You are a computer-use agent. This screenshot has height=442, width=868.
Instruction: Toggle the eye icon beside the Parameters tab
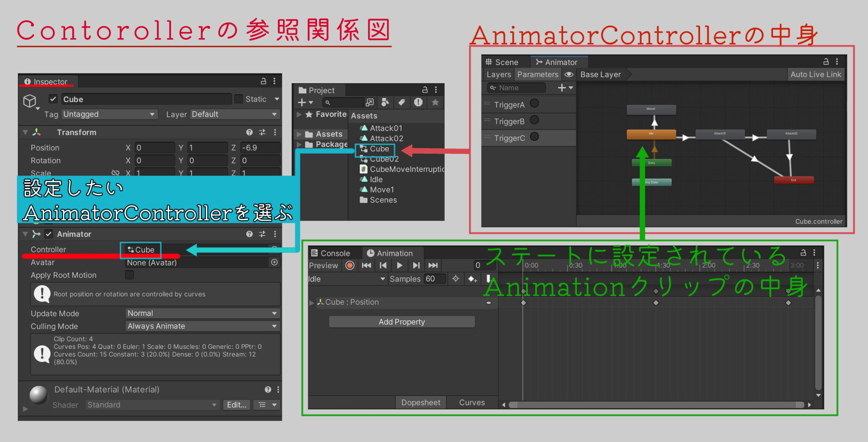(x=568, y=74)
